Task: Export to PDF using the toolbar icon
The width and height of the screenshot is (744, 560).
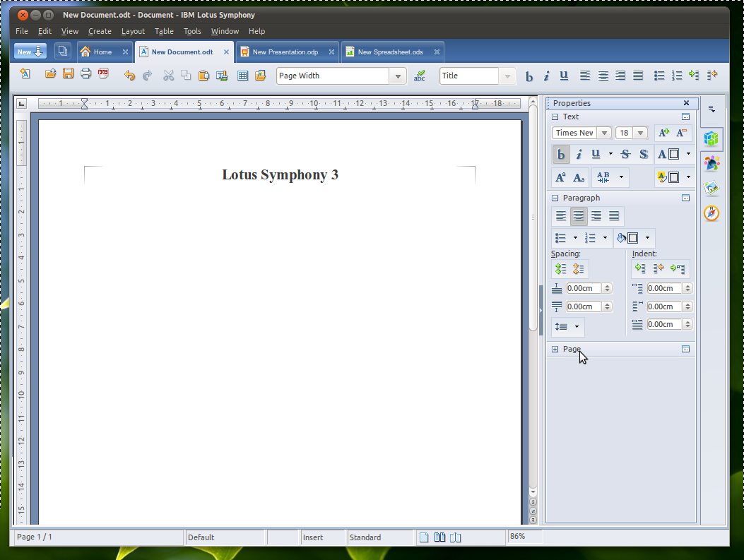Action: pos(103,74)
